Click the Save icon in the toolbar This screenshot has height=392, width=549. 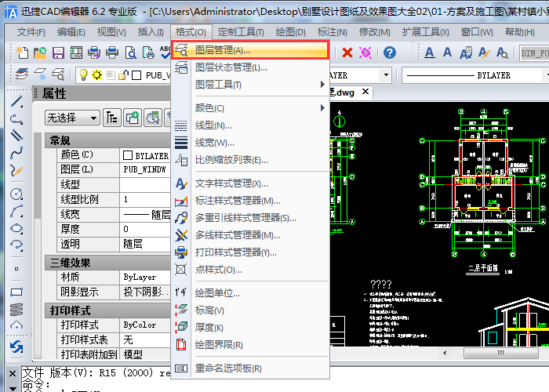tap(58, 53)
